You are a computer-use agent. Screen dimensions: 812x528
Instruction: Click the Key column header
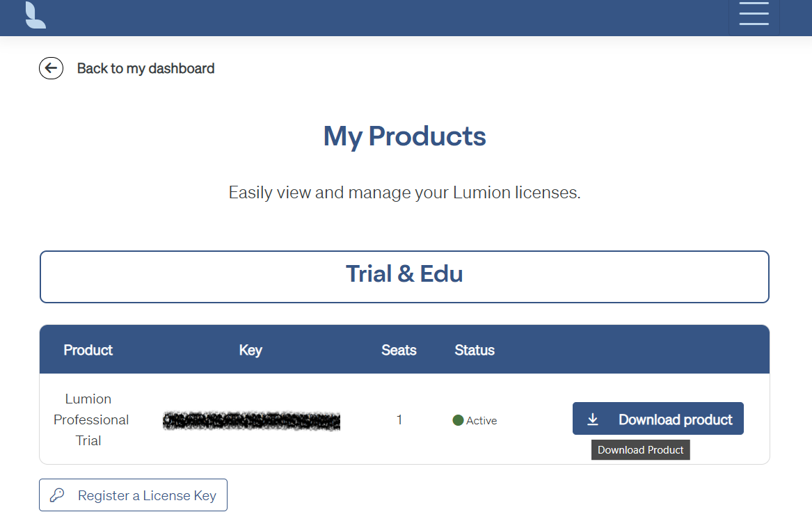click(250, 350)
